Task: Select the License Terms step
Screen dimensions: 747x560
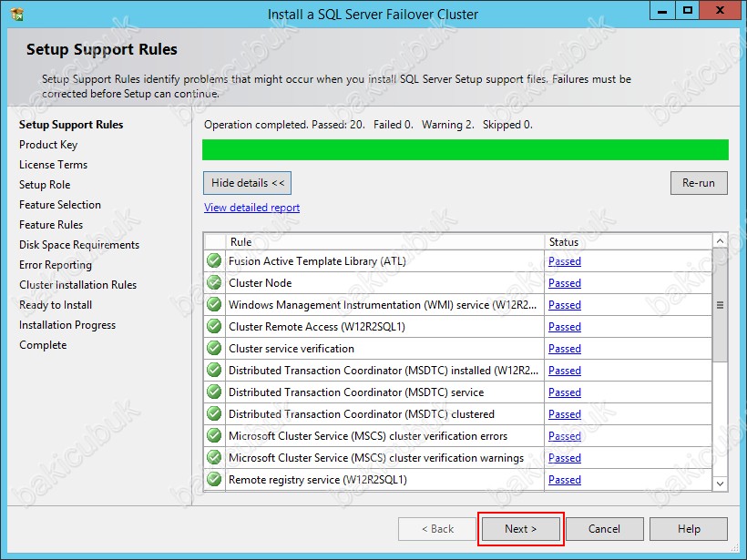Action: pyautogui.click(x=54, y=165)
